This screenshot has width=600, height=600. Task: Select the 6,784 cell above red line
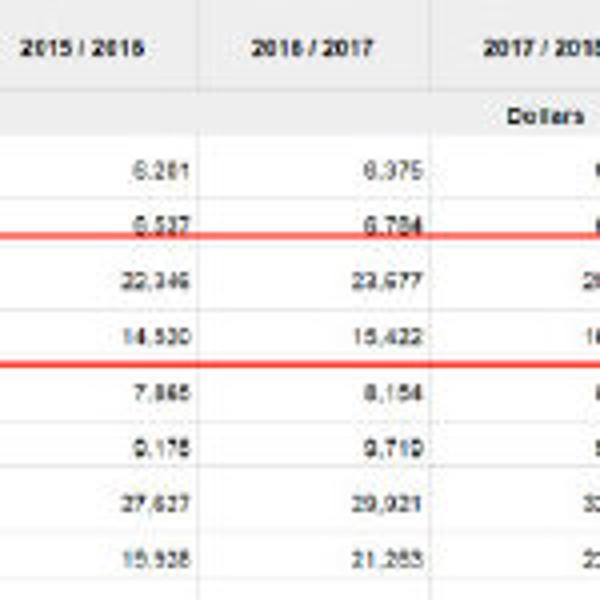(393, 227)
